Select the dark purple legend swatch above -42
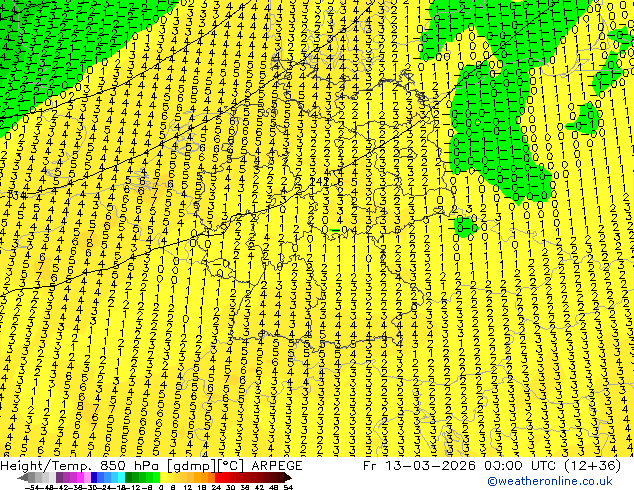The height and width of the screenshot is (490, 634). click(59, 477)
